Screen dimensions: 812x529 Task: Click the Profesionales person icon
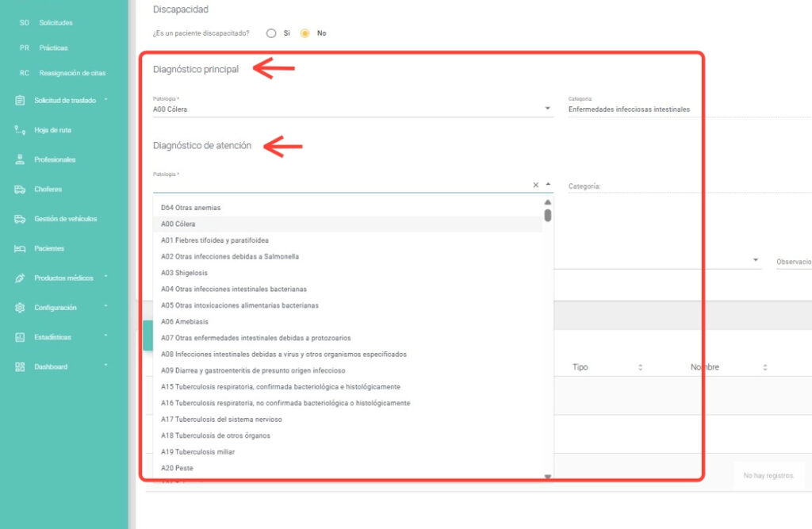coord(20,159)
